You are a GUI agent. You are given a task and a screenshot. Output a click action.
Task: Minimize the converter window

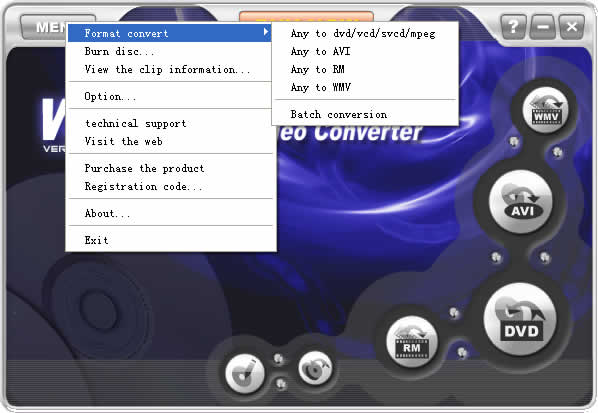pyautogui.click(x=543, y=27)
